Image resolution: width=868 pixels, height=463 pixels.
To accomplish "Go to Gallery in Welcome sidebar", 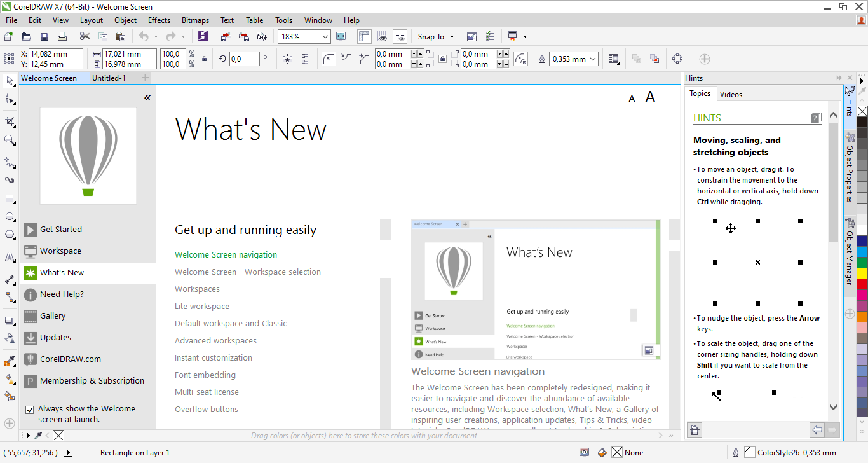I will [x=53, y=316].
